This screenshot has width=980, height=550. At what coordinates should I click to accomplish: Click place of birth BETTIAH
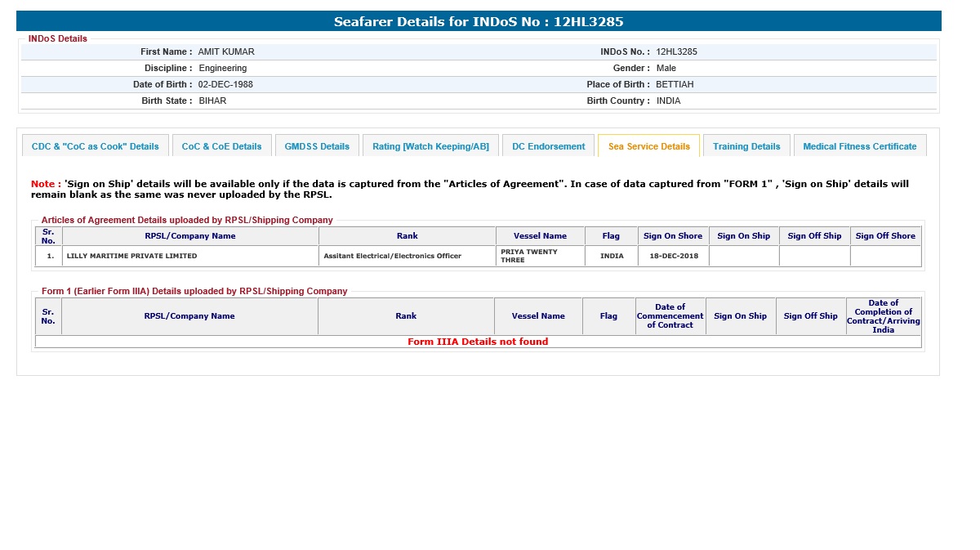(675, 84)
